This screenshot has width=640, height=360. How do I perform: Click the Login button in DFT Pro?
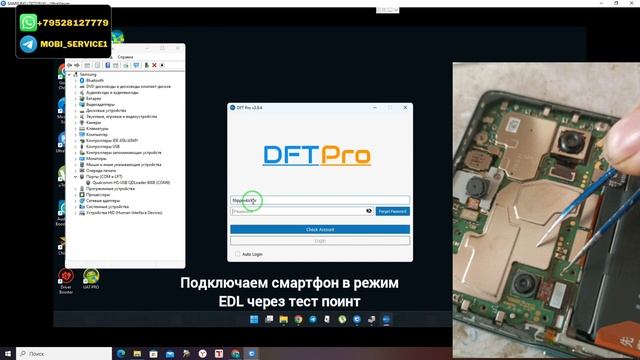coord(320,241)
